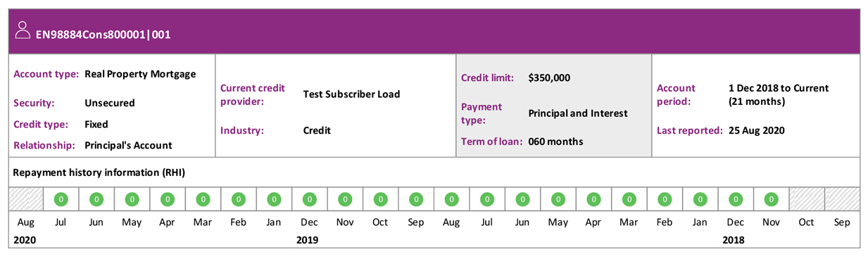The image size is (868, 257).
Task: Click the Credit limit $350,000 value
Action: tap(549, 78)
